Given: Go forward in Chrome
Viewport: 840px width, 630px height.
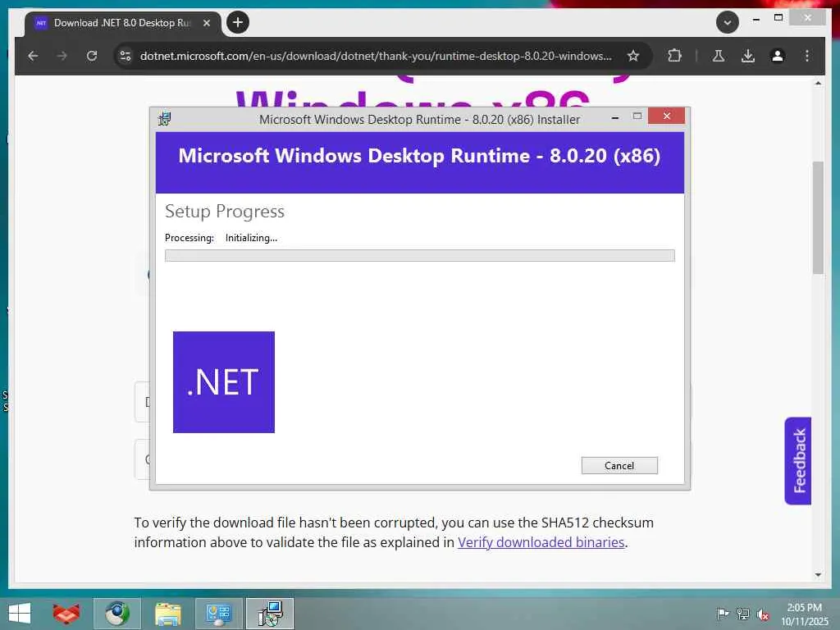Looking at the screenshot, I should [62, 56].
